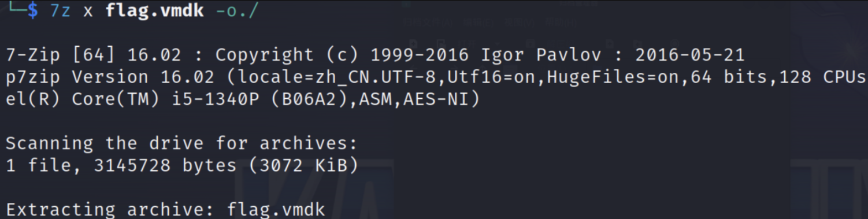Click the Scanning the drive for archives line
This screenshot has width=868, height=219.
(x=182, y=143)
